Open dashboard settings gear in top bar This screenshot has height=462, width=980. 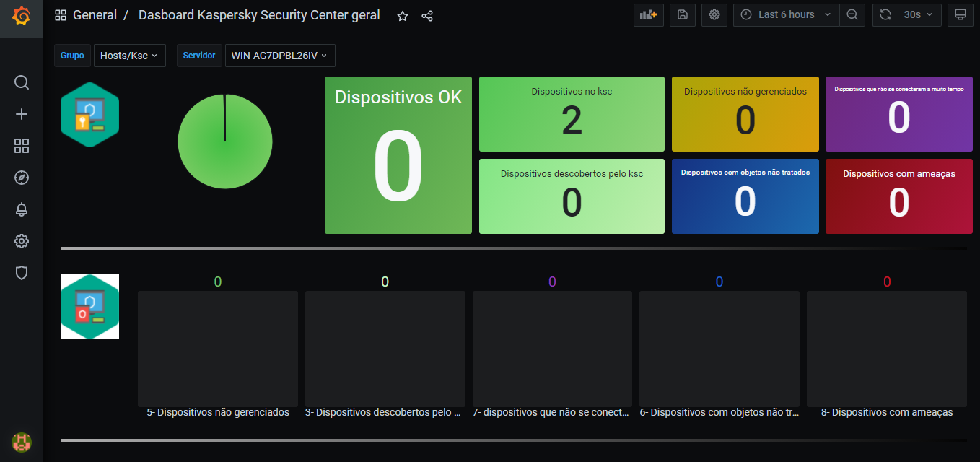[x=714, y=14]
